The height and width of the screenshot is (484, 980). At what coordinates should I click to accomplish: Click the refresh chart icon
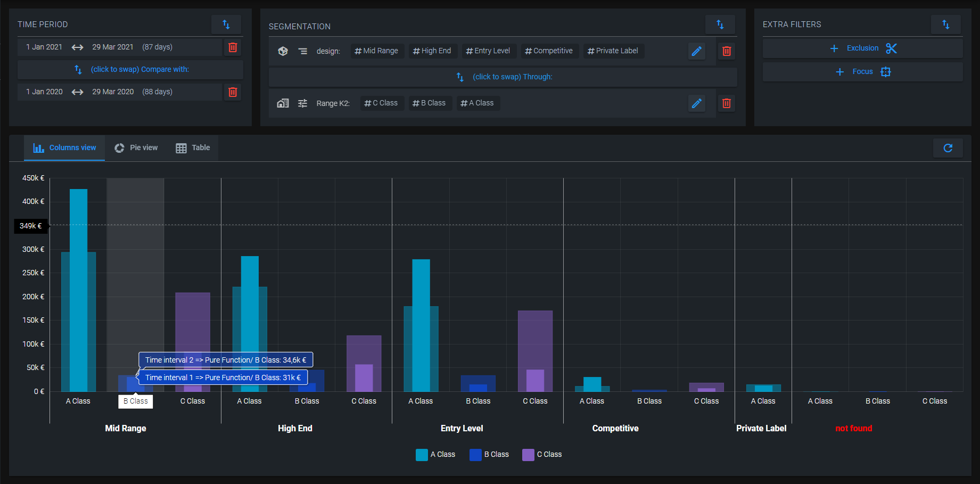coord(948,148)
